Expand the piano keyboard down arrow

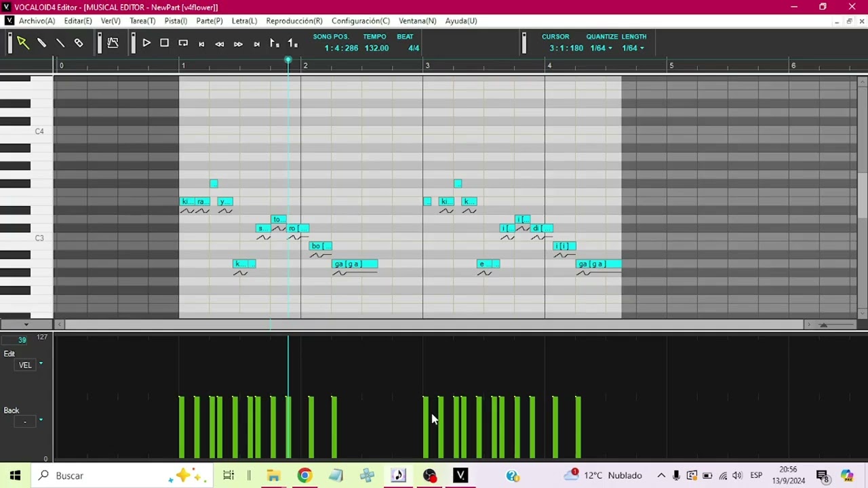coord(26,325)
